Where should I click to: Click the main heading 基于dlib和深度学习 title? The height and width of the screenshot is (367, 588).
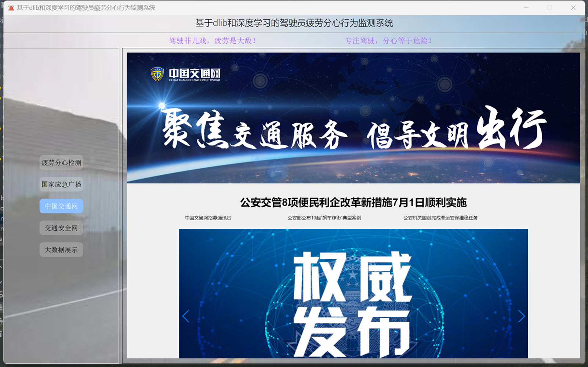click(x=294, y=23)
